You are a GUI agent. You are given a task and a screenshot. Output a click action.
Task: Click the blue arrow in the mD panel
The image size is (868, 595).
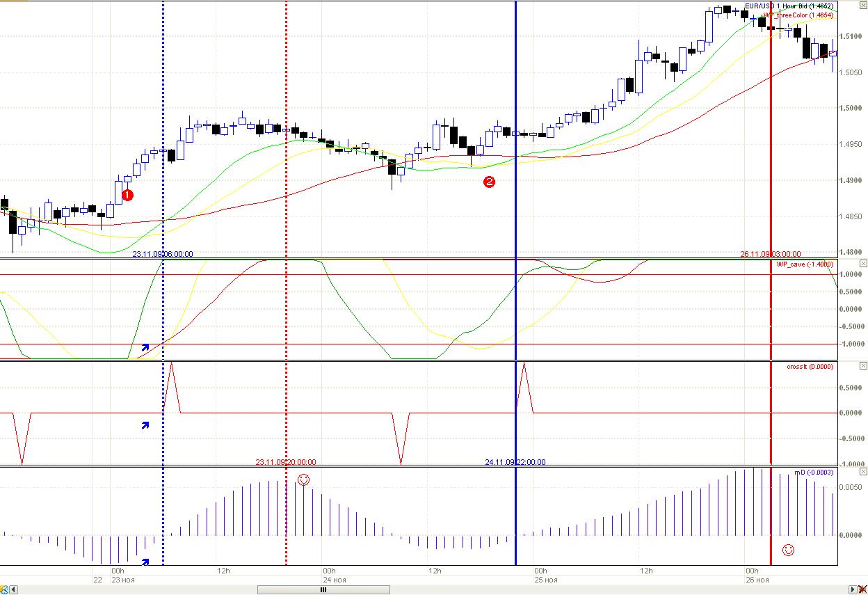coord(145,562)
